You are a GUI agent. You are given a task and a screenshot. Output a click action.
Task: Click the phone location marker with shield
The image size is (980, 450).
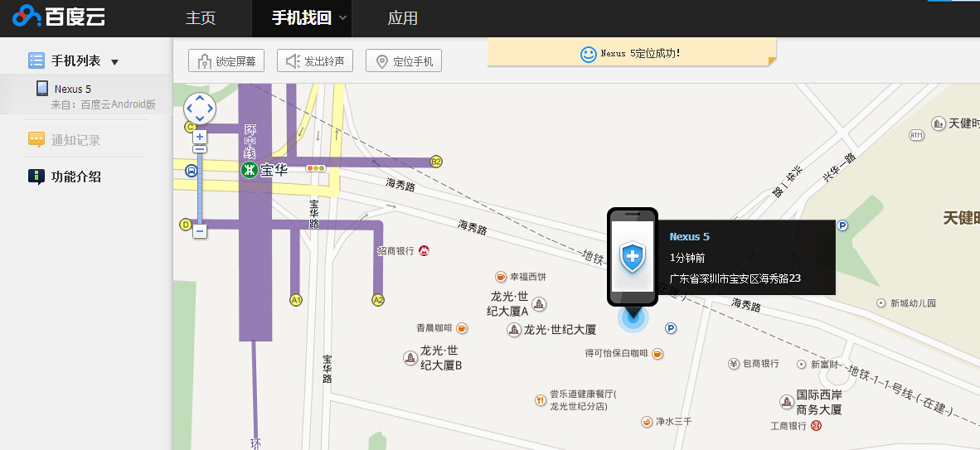coord(632,258)
